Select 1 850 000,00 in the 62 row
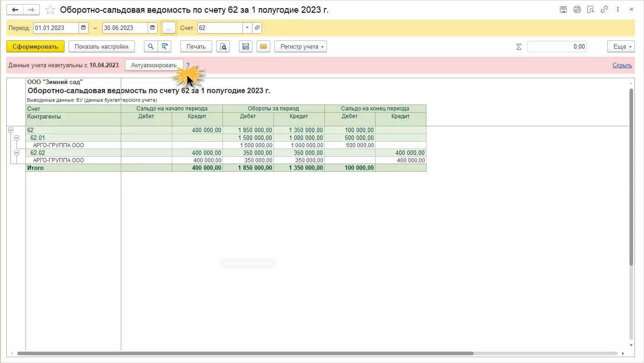Screen dimensions: 644x363 (248, 130)
